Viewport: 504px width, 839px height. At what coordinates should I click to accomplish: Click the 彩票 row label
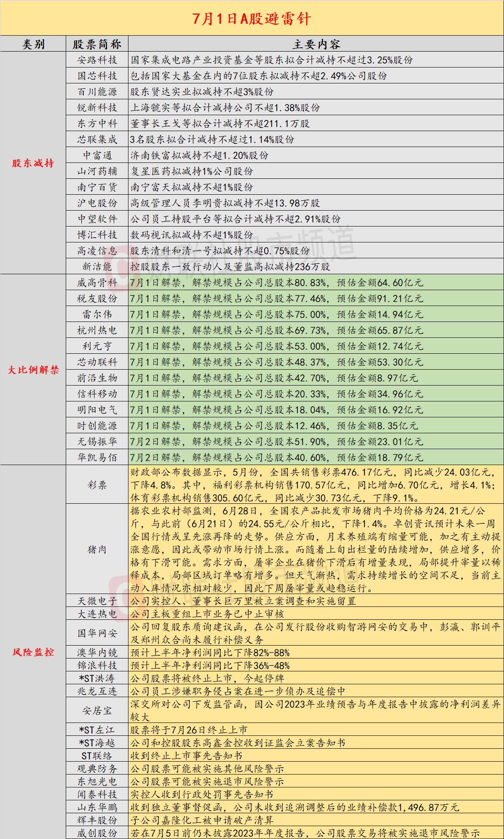click(97, 485)
